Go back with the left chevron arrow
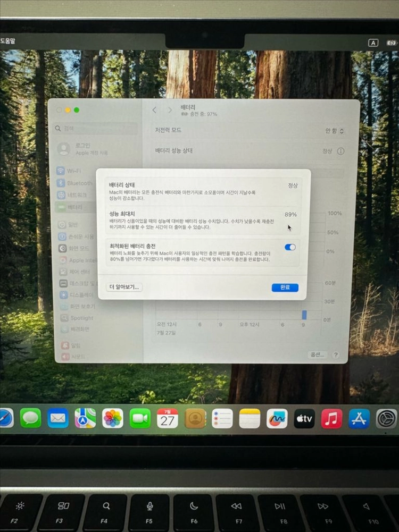The image size is (399, 532). tap(154, 110)
